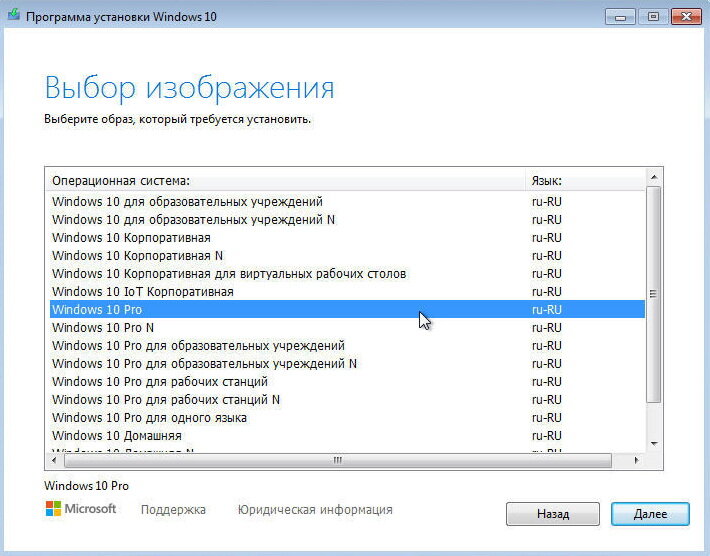
Task: Select Windows 10 Корпоративная N edition
Action: click(x=347, y=256)
